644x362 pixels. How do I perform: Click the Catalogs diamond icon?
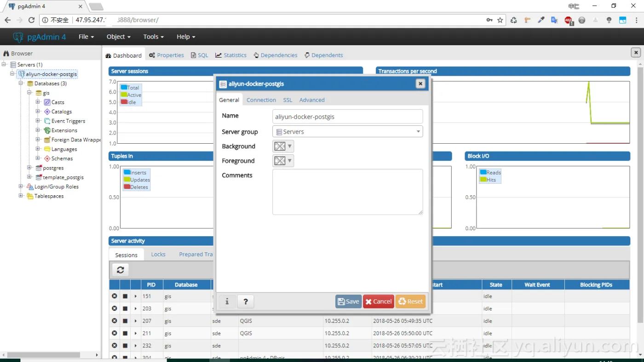[47, 111]
